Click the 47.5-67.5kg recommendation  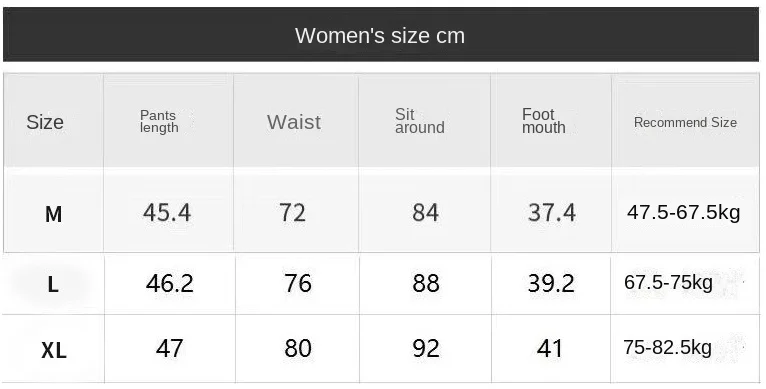pyautogui.click(x=684, y=213)
